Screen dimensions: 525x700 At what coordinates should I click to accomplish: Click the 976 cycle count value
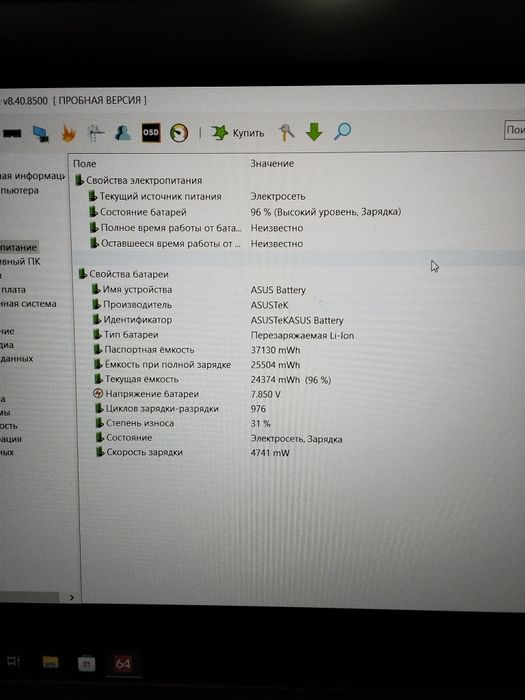pyautogui.click(x=258, y=409)
